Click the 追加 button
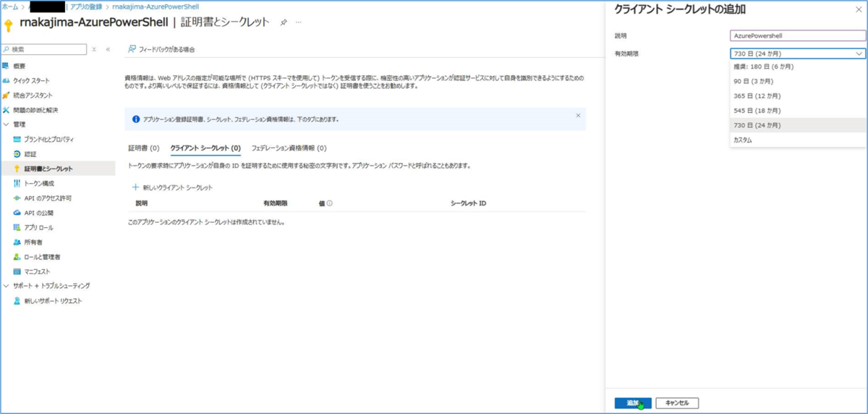Viewport: 868px width, 414px height. (633, 402)
